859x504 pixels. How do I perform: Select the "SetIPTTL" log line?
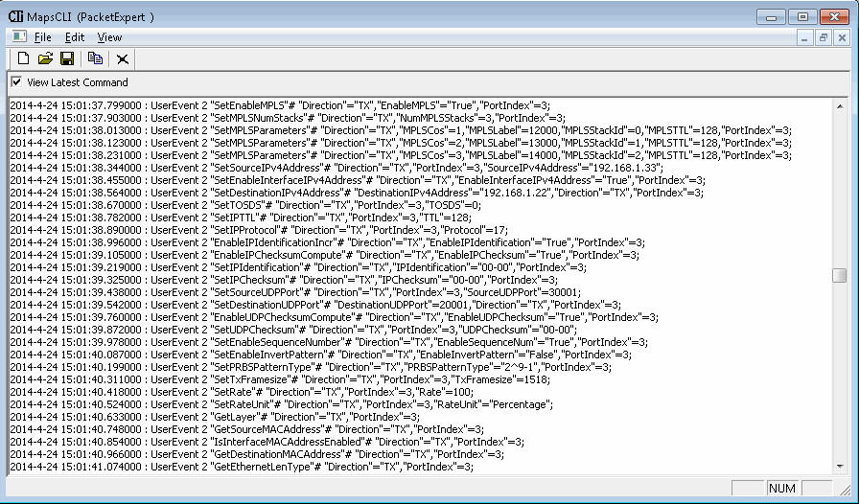pyautogui.click(x=241, y=218)
